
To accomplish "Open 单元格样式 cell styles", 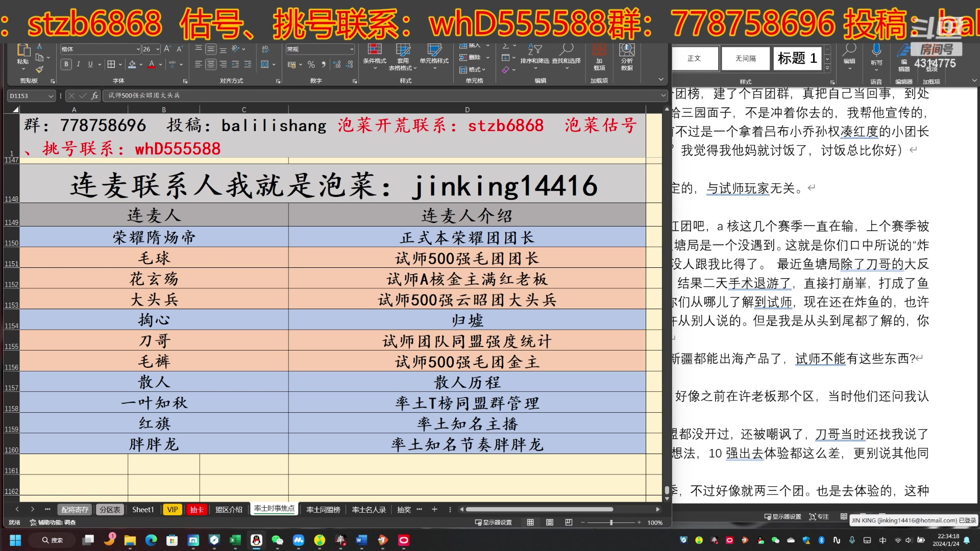I will coord(434,56).
